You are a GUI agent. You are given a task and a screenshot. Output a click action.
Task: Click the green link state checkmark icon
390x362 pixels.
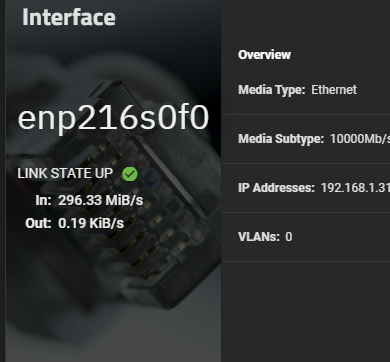click(130, 174)
